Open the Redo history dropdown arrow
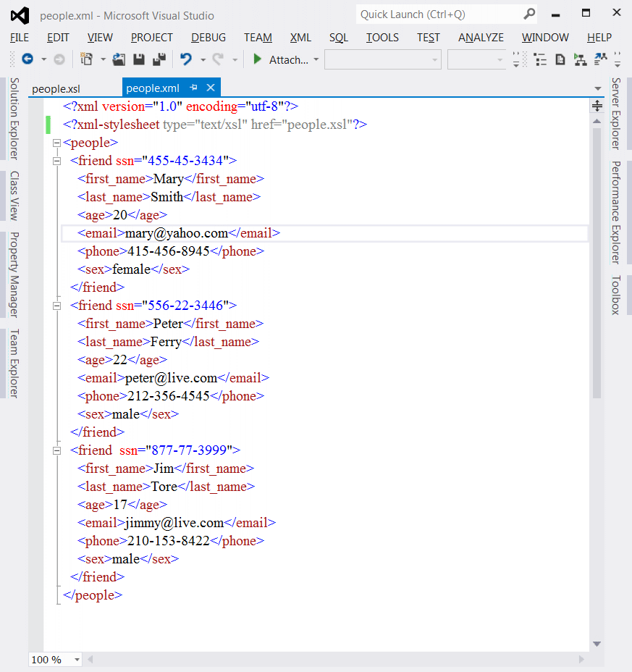Viewport: 632px width, 672px height. point(235,59)
